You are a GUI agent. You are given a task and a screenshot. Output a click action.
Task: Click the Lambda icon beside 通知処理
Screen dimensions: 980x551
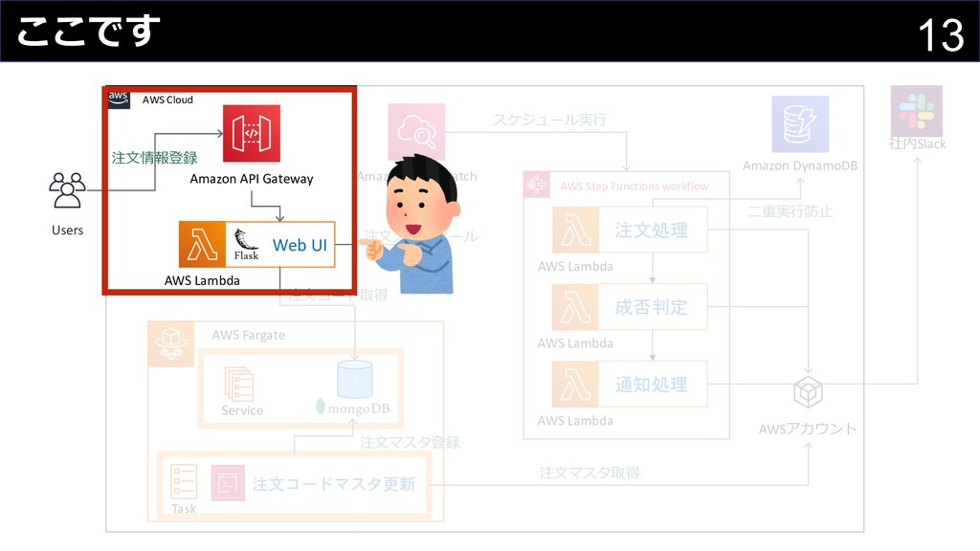click(575, 384)
